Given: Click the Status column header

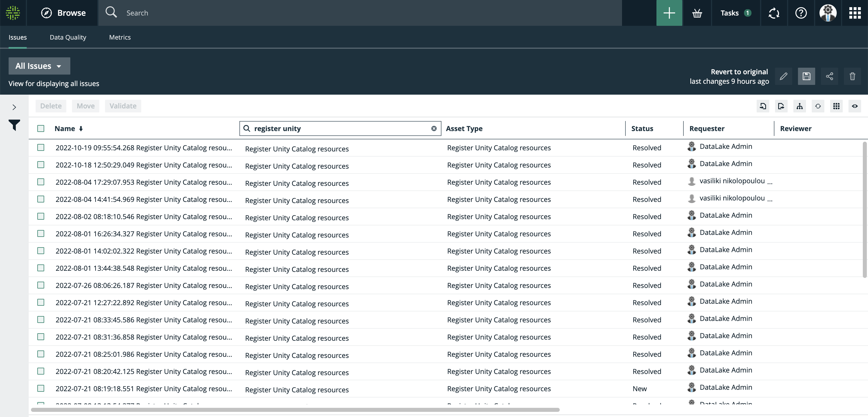Looking at the screenshot, I should coord(642,128).
